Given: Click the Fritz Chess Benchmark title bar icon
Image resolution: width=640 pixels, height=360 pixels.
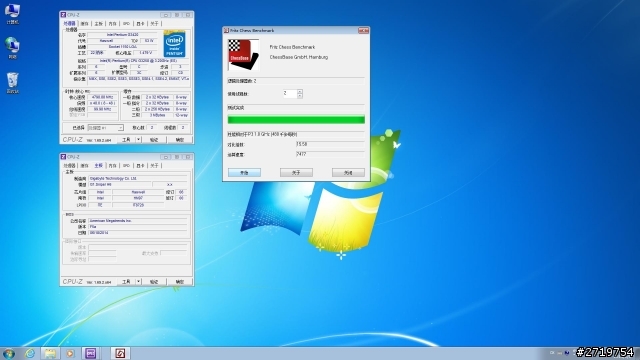Looking at the screenshot, I should tap(227, 31).
